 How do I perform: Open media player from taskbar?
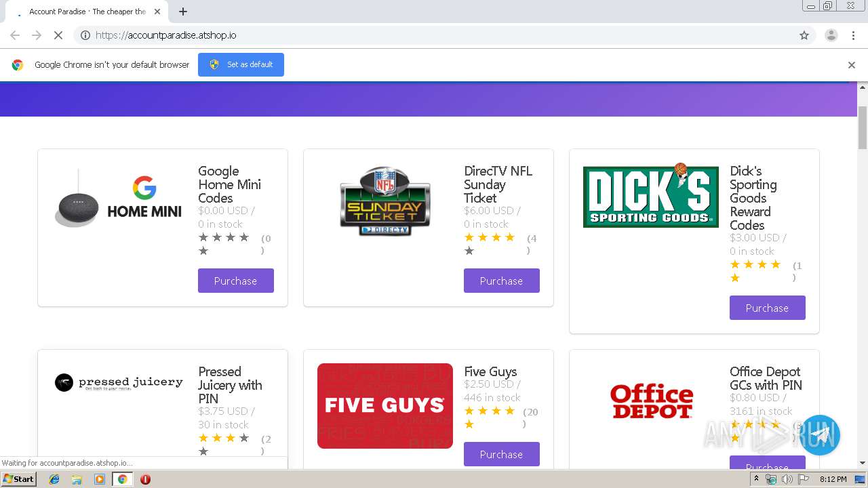tap(100, 479)
